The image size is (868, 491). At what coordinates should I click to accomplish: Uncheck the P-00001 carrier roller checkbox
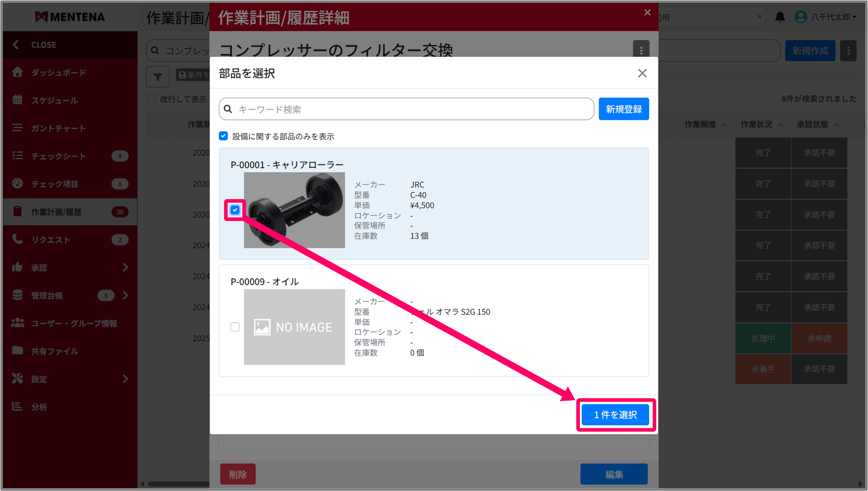tap(235, 210)
